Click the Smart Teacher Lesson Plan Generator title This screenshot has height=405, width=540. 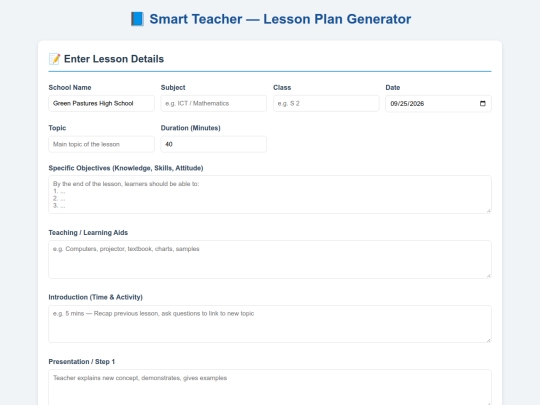[x=280, y=19]
